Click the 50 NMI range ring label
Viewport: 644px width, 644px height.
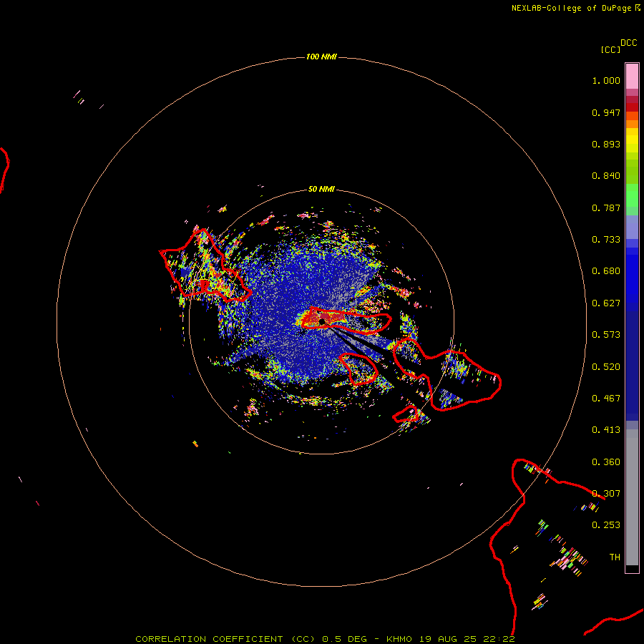pos(321,189)
